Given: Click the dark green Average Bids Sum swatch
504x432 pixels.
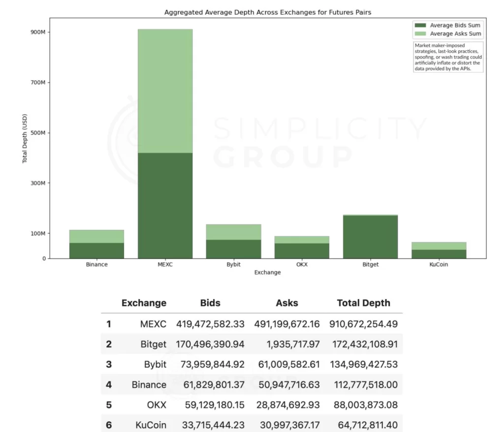Looking at the screenshot, I should pyautogui.click(x=420, y=25).
